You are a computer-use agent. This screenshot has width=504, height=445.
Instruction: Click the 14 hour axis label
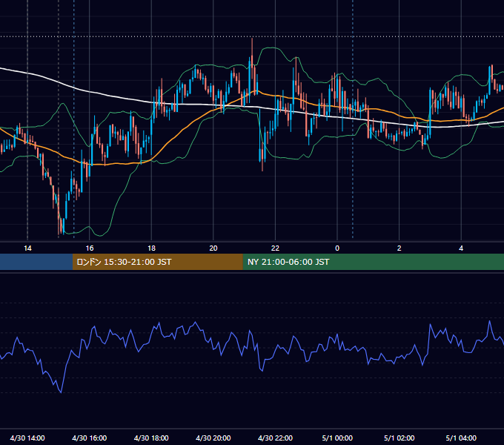point(27,248)
